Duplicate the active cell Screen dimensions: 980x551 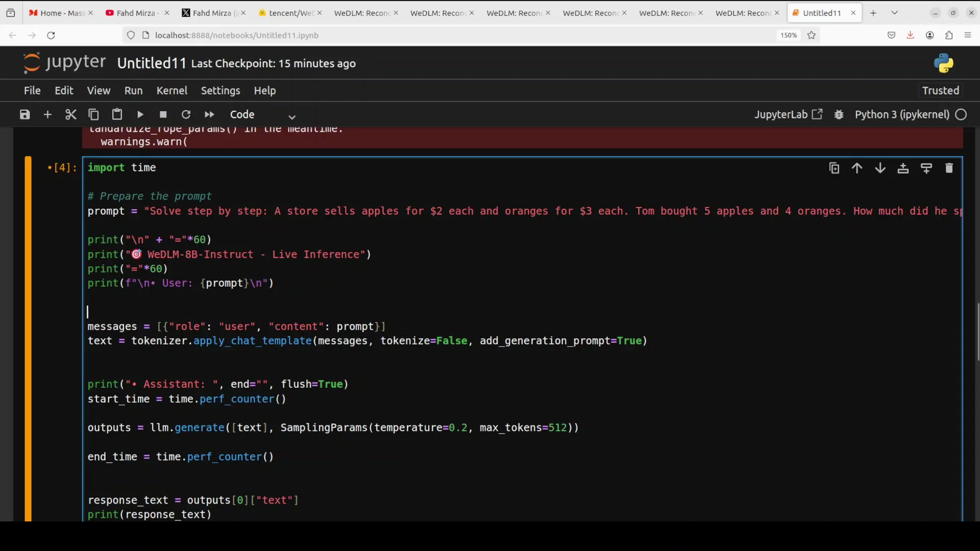[x=834, y=168]
